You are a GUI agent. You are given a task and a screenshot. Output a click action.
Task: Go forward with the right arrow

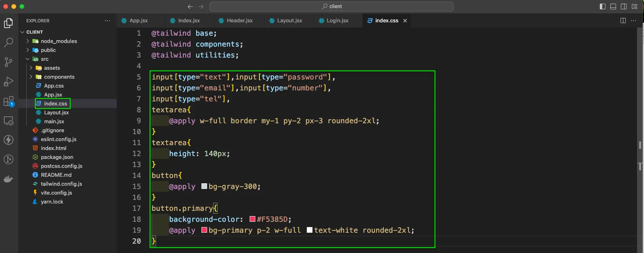point(201,6)
